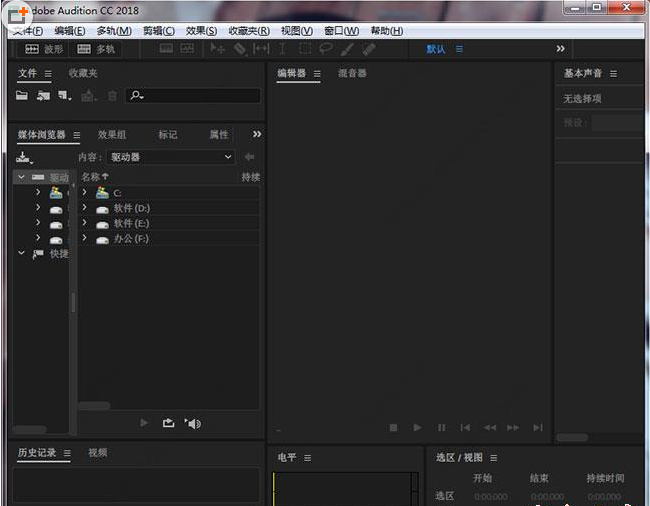Click Insert into Multitrack icon in 文件 panel

point(88,96)
